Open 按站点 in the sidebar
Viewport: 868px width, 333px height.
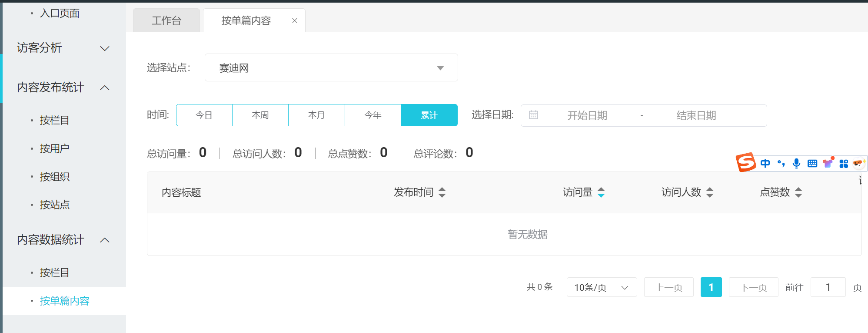pyautogui.click(x=55, y=205)
